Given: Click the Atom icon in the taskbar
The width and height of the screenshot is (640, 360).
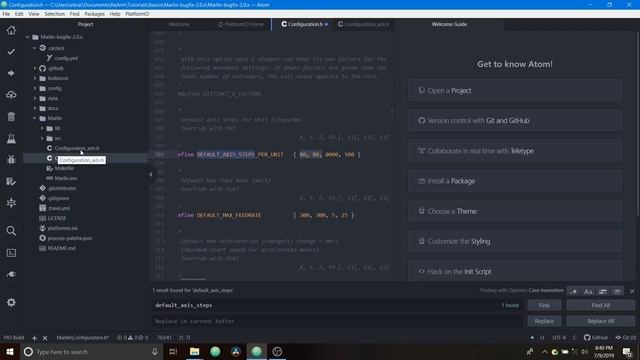Looking at the screenshot, I should (256, 351).
